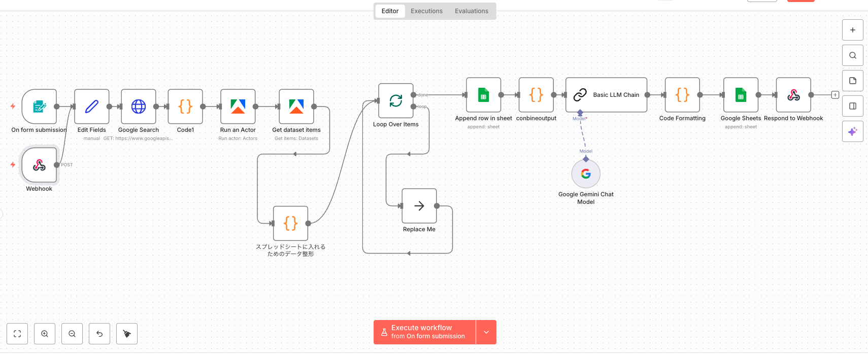Select the Editor tab

pos(390,11)
